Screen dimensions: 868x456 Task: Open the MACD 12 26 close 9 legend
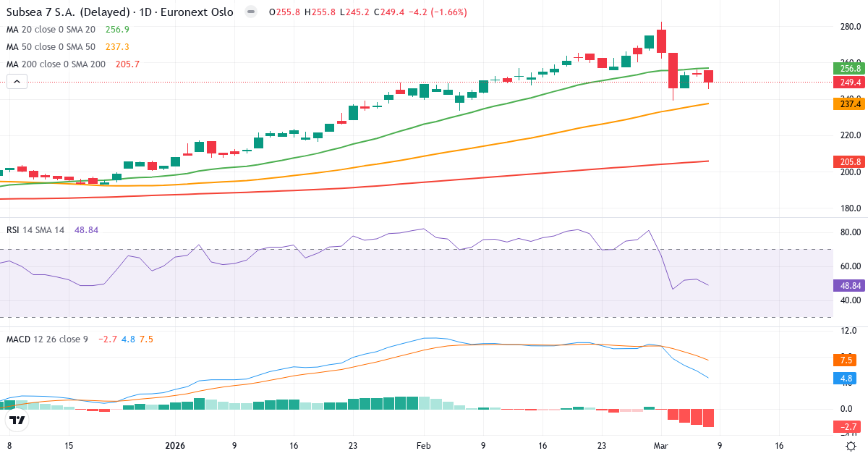pos(48,339)
